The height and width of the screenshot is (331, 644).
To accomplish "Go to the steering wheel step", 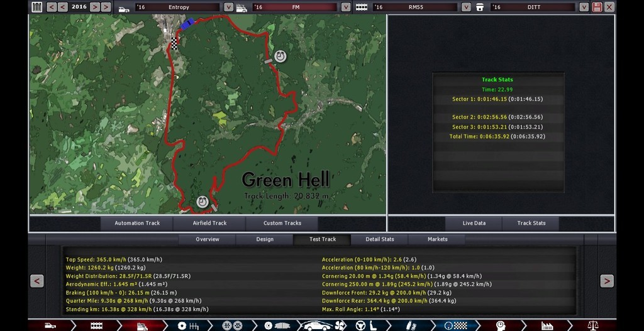I will (x=361, y=325).
